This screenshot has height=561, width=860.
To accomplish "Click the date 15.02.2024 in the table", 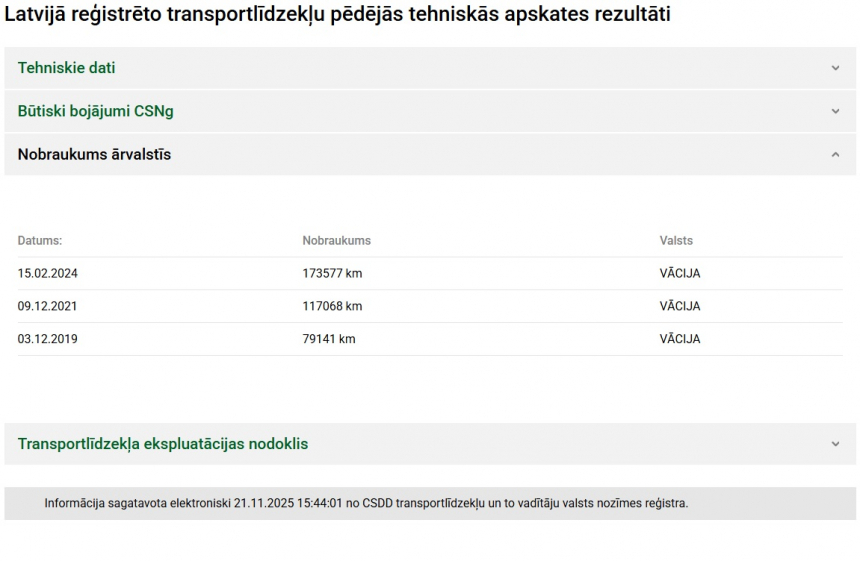I will (x=47, y=273).
